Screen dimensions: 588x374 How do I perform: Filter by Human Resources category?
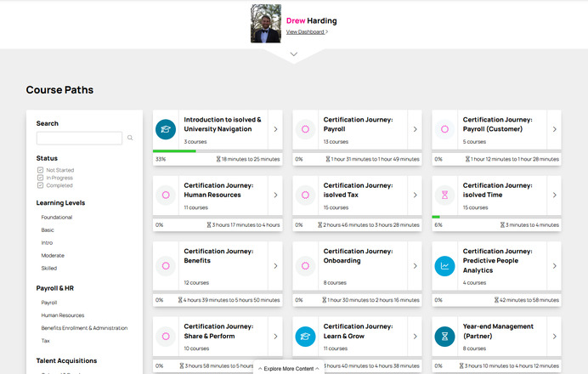click(x=63, y=315)
